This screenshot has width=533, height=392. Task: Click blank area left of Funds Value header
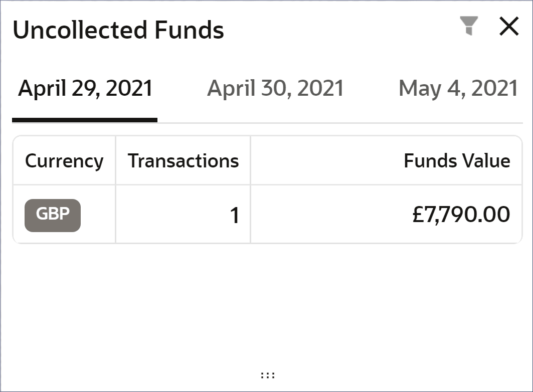pyautogui.click(x=321, y=161)
